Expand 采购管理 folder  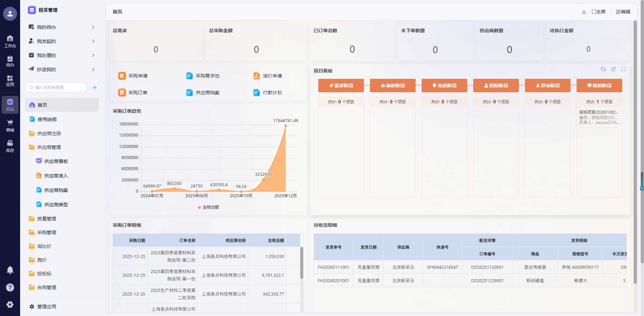[62, 232]
